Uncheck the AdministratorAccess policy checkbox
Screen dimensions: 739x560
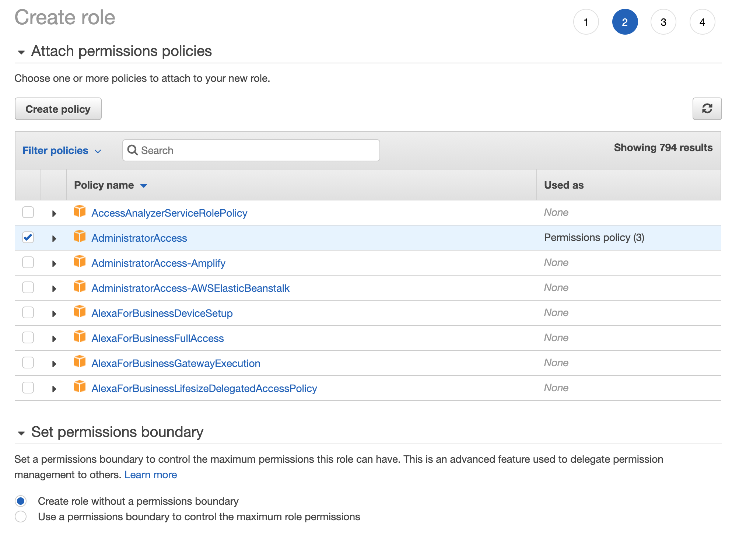pos(28,238)
